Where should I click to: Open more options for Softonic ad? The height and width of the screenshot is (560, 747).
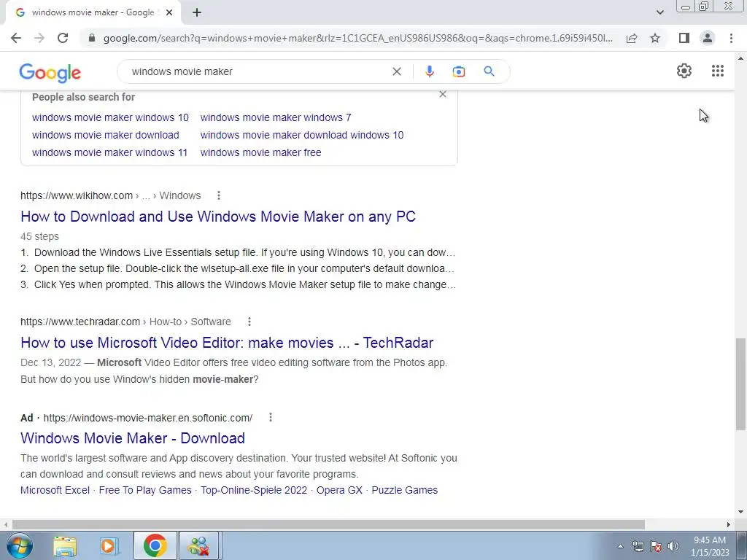tap(271, 417)
